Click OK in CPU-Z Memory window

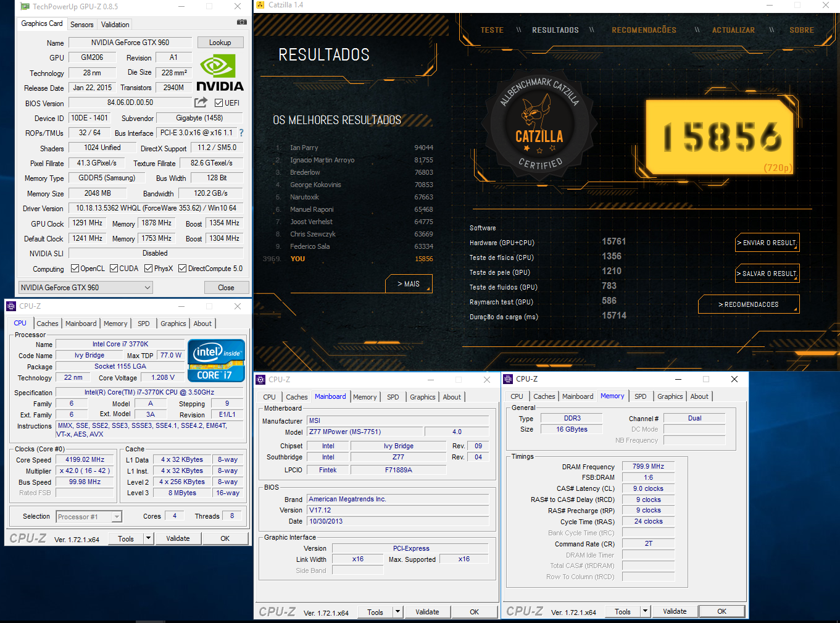click(x=721, y=611)
